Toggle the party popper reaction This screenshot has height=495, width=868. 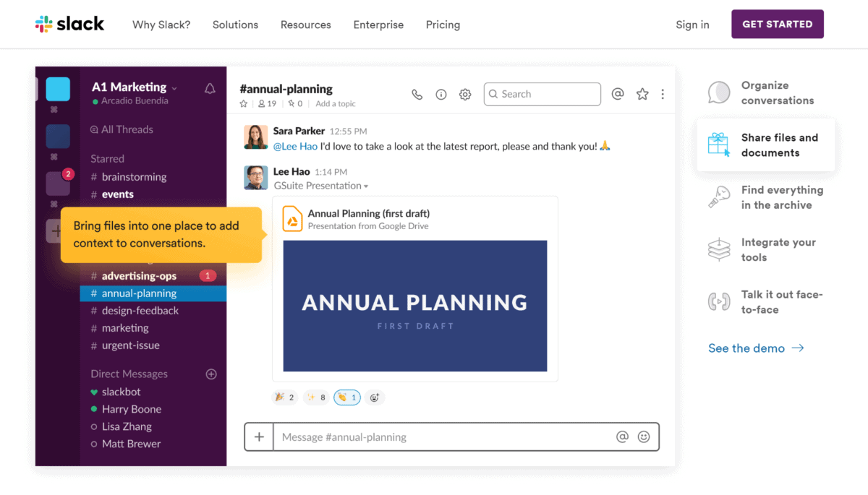point(284,397)
